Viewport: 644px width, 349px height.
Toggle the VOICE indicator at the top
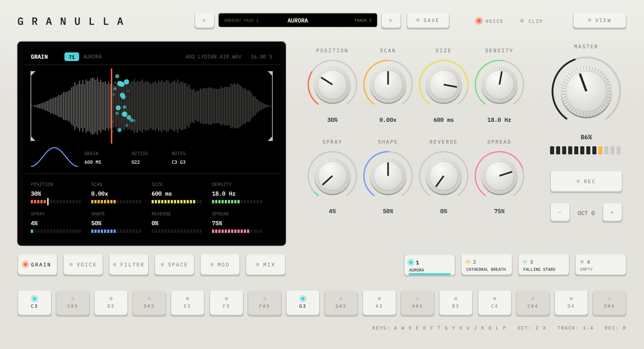[x=489, y=21]
